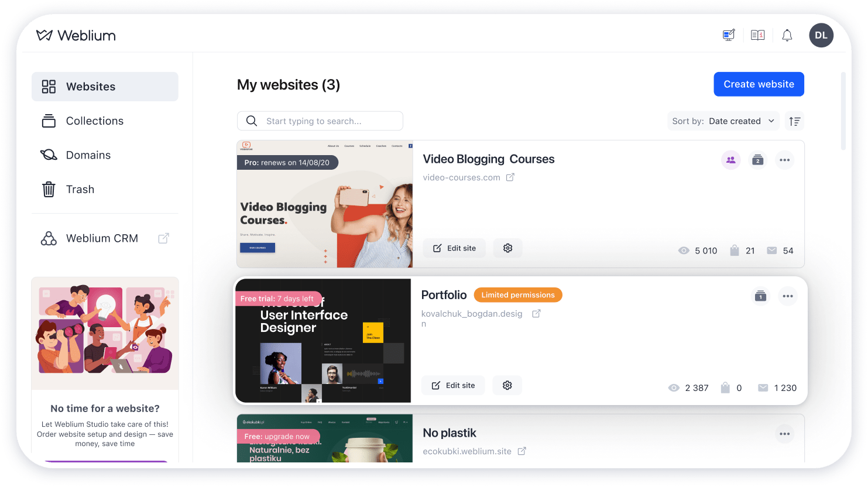Viewport: 868px width, 487px height.
Task: Open settings gear for Portfolio
Action: coord(507,385)
